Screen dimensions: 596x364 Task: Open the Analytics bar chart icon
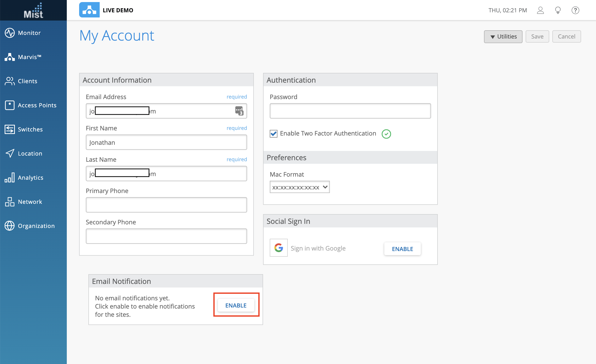(10, 178)
